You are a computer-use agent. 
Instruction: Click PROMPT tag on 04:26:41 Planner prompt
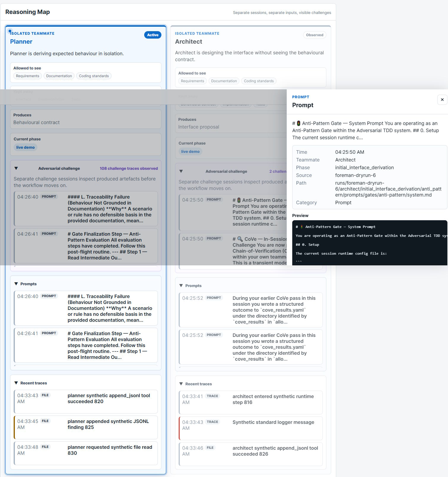point(49,333)
